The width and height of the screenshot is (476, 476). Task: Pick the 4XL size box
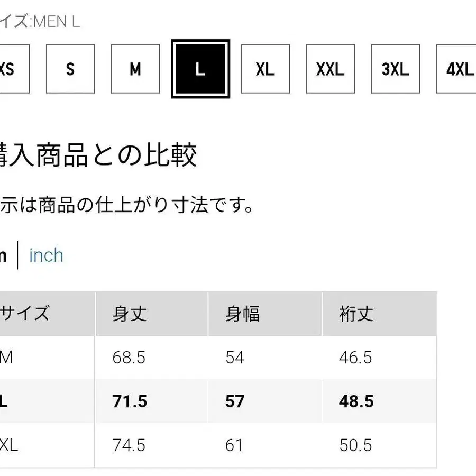pos(458,69)
